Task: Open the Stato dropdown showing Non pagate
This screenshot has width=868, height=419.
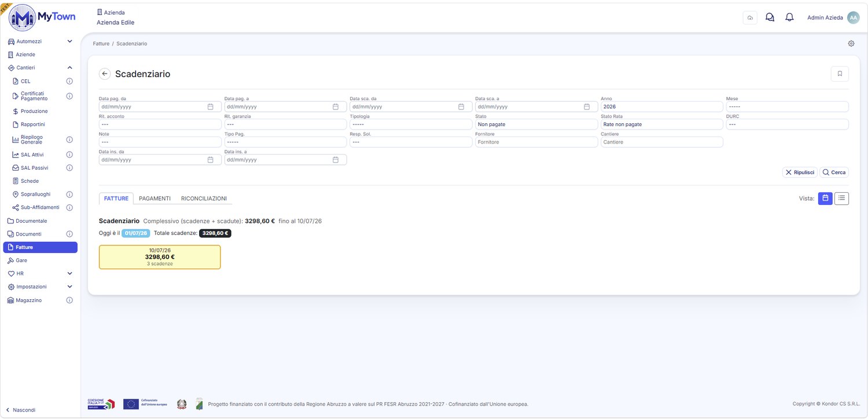Action: pos(536,124)
